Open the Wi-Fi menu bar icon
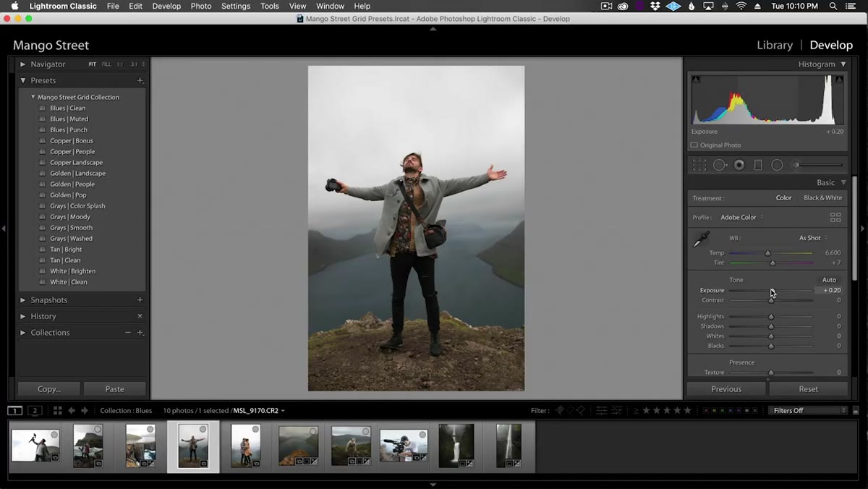The height and width of the screenshot is (489, 868). pyautogui.click(x=741, y=6)
